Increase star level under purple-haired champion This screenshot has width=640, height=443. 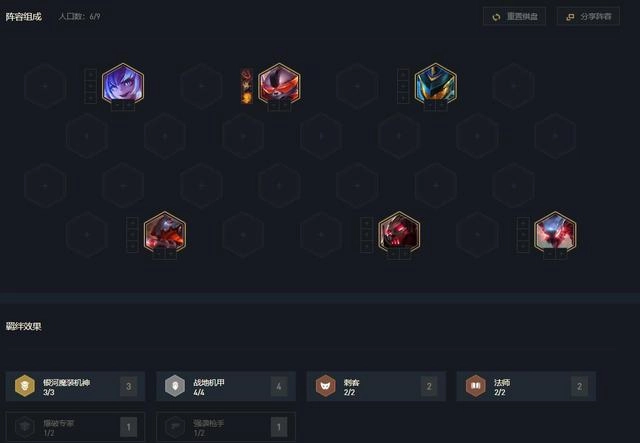tap(129, 106)
